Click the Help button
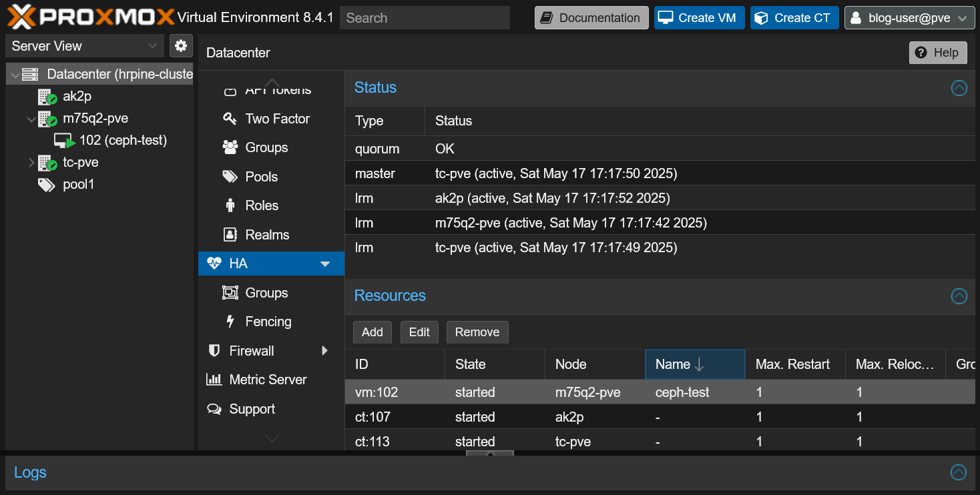This screenshot has height=495, width=980. pyautogui.click(x=938, y=53)
